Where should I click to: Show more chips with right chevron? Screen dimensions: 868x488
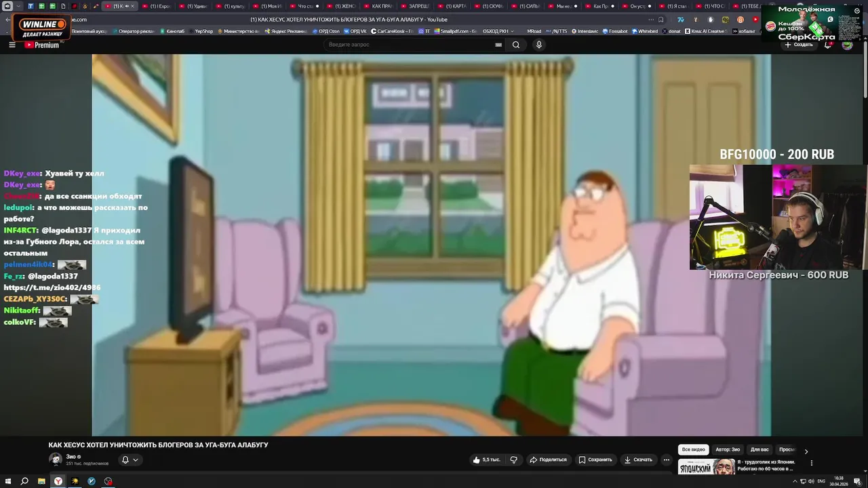click(806, 451)
